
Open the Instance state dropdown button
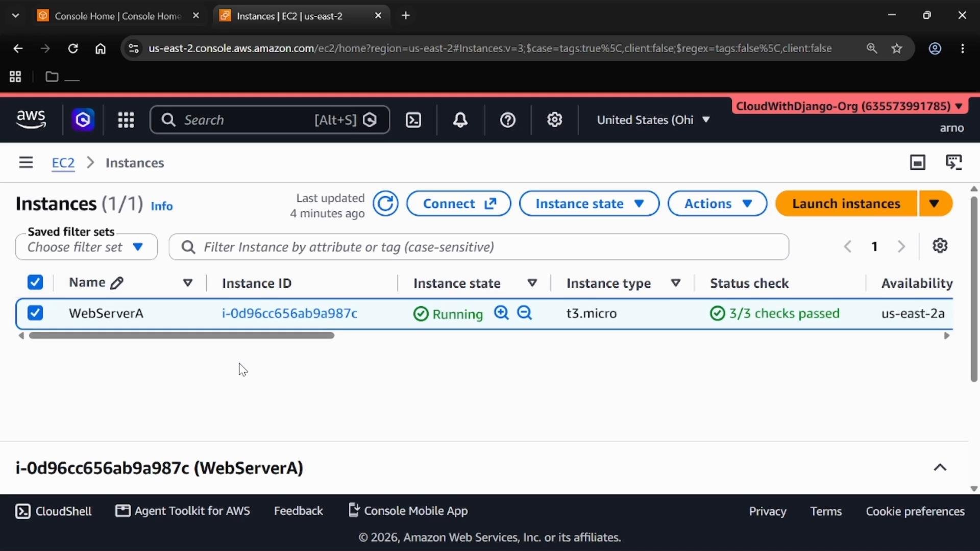[589, 204]
